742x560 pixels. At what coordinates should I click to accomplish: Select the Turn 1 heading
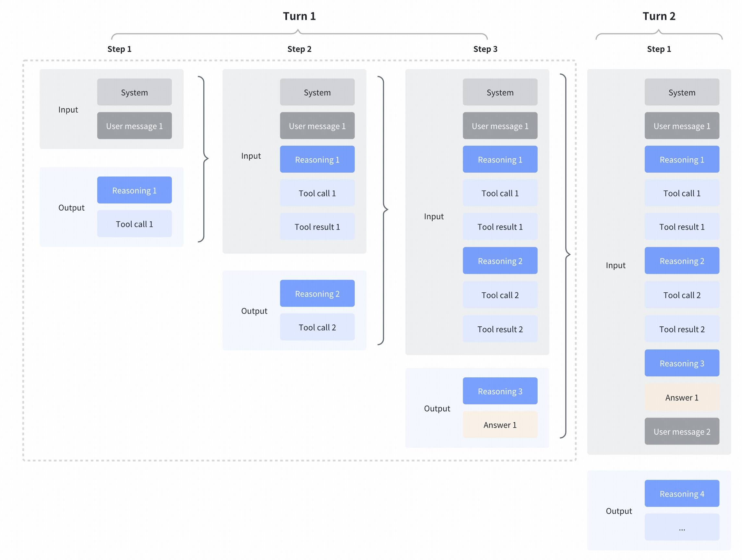click(x=299, y=16)
